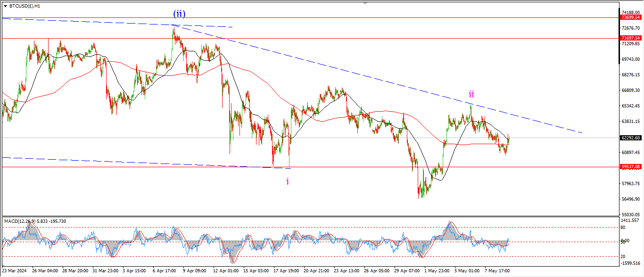Click the gray 62292.60 current price tag
Image resolution: width=644 pixels, height=277 pixels.
[630, 138]
